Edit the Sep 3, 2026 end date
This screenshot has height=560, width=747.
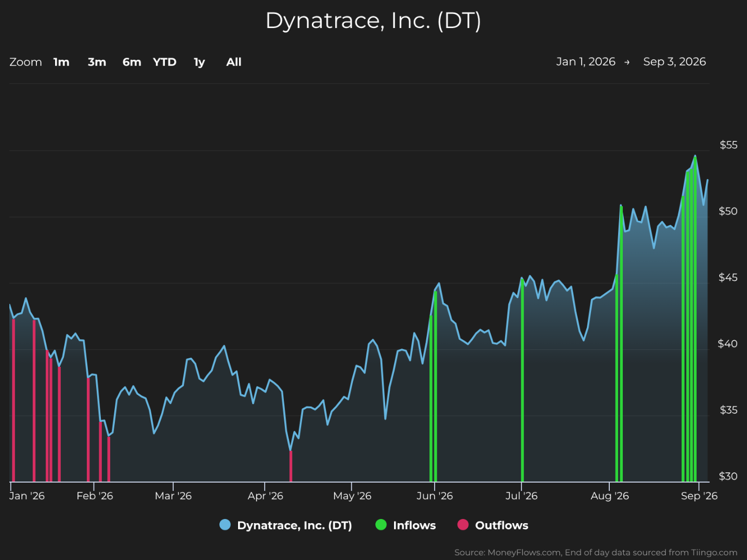[675, 62]
